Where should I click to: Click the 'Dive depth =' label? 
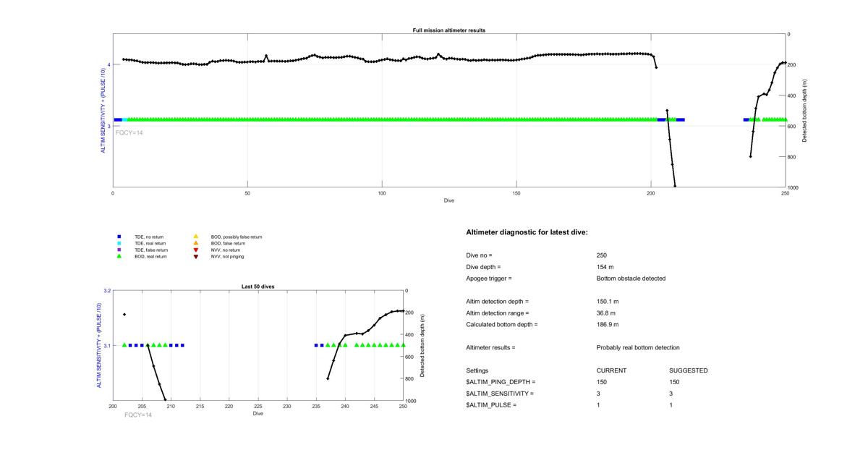point(483,267)
